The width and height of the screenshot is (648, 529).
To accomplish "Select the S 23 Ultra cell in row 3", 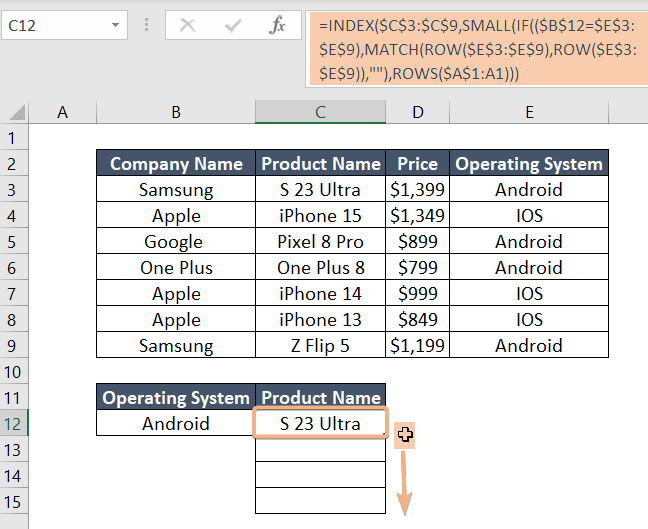I will tap(320, 190).
